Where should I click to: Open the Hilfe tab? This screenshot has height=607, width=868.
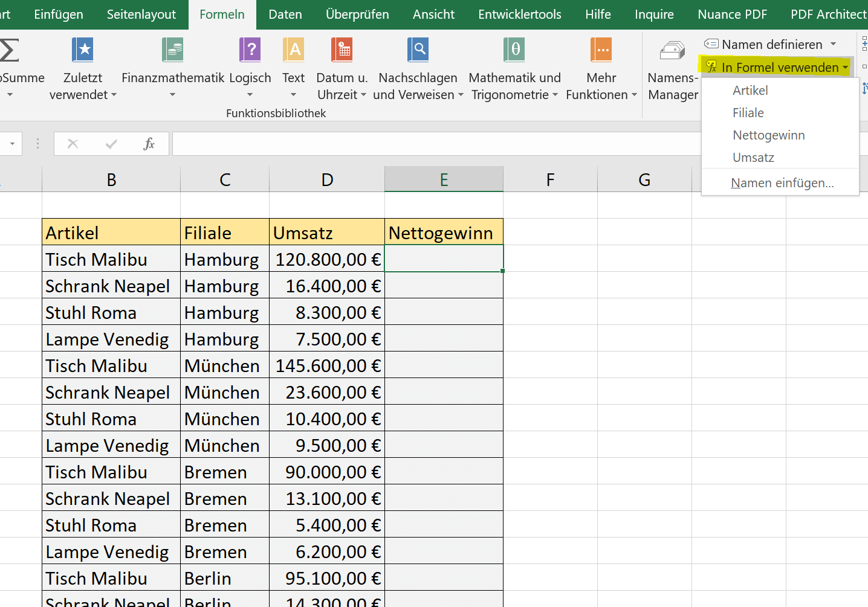pyautogui.click(x=598, y=14)
